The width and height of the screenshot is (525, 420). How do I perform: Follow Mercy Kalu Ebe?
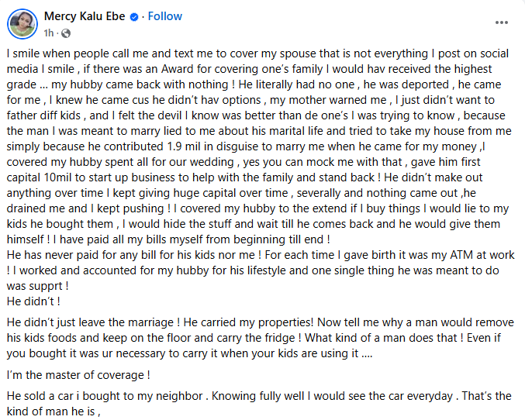(165, 15)
